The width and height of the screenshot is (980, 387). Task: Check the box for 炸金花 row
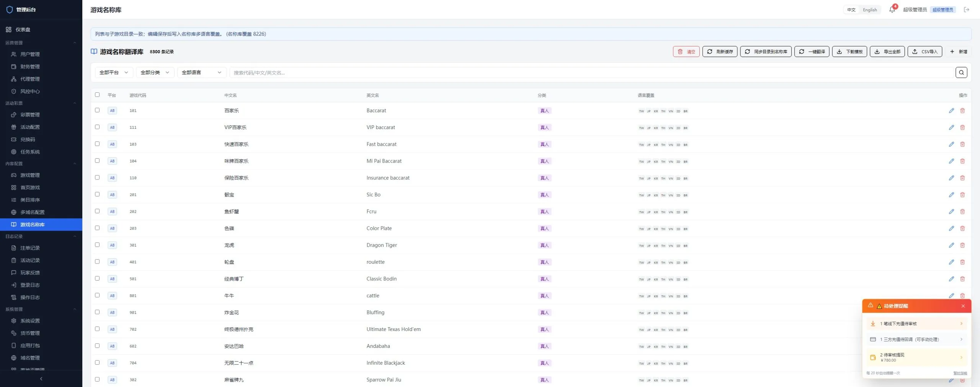97,312
